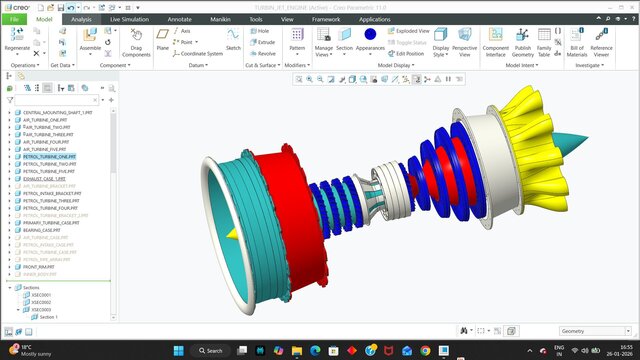Screen dimensions: 640x360
Task: Toggle the Exploded View state
Action: [x=409, y=31]
